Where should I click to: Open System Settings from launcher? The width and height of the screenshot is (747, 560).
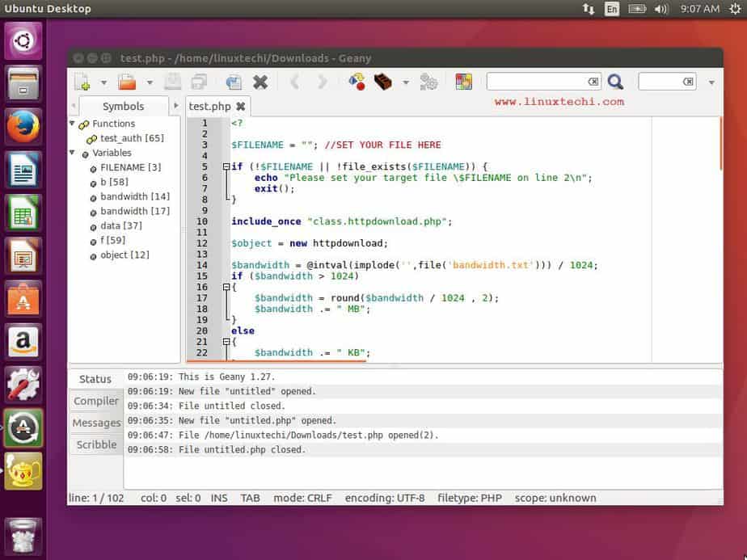click(x=23, y=385)
